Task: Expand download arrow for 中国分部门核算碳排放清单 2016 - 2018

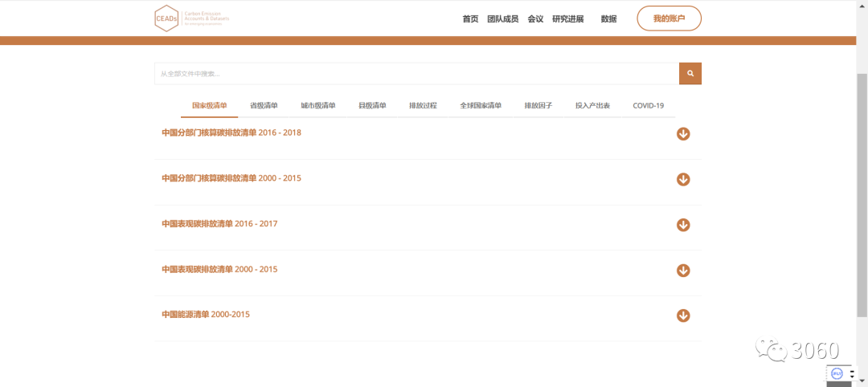Action: (x=683, y=134)
